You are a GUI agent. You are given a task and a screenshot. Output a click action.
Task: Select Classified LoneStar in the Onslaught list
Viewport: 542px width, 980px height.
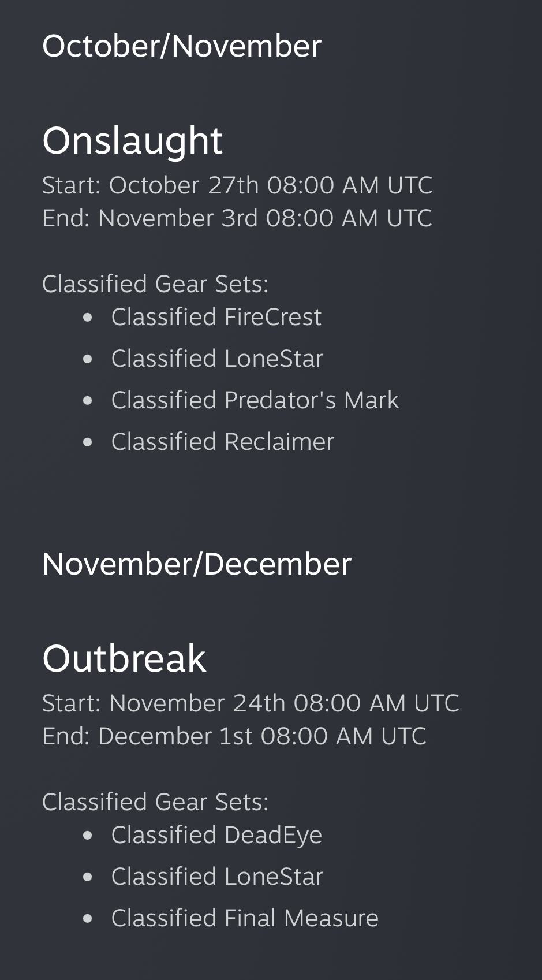(x=217, y=359)
